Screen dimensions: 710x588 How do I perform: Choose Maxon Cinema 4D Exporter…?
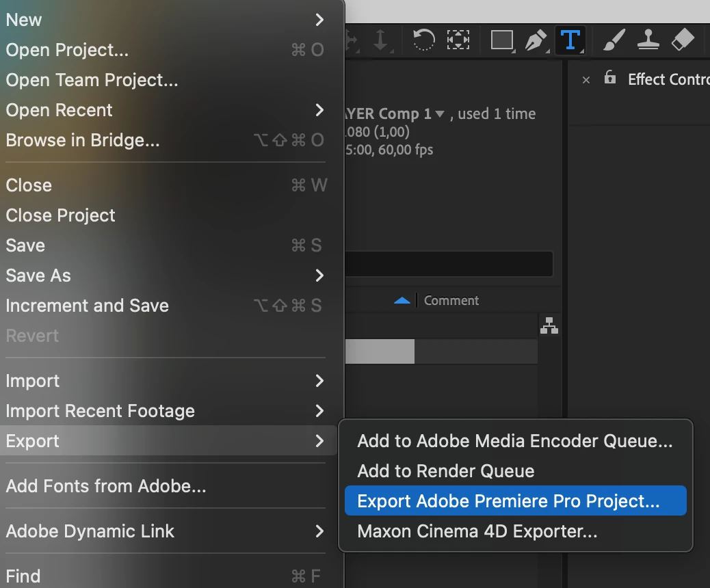click(515, 531)
